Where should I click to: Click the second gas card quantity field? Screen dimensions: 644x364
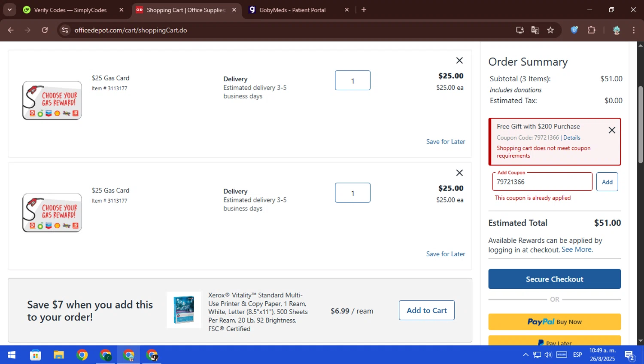352,193
